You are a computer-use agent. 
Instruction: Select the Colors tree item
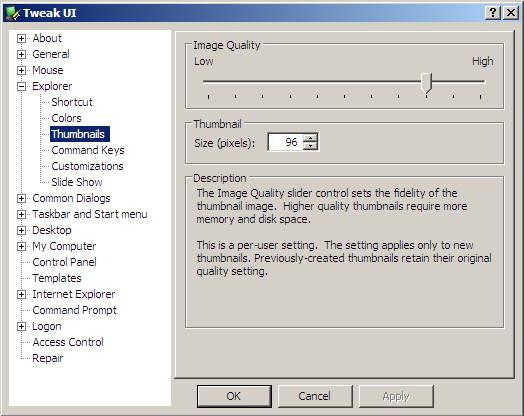pos(67,118)
